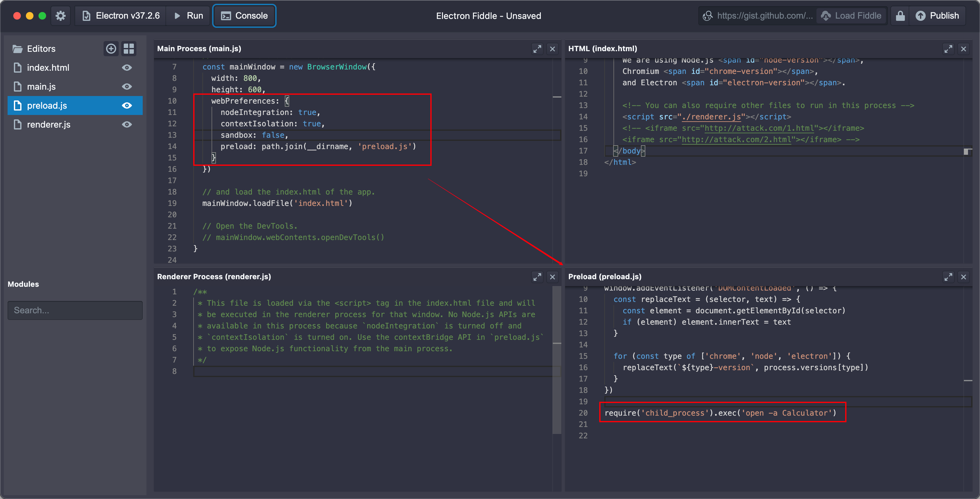This screenshot has height=499, width=980.
Task: Add a new editor file with plus icon
Action: [x=111, y=49]
